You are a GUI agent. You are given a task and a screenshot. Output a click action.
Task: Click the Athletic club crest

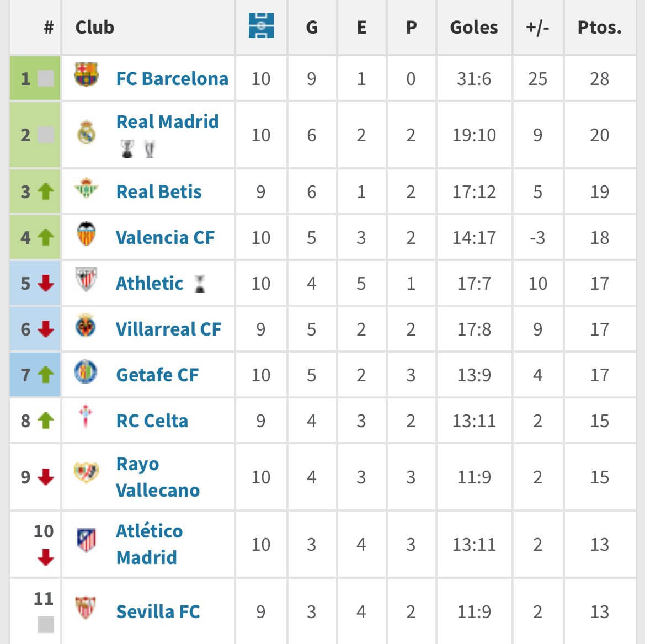[86, 279]
